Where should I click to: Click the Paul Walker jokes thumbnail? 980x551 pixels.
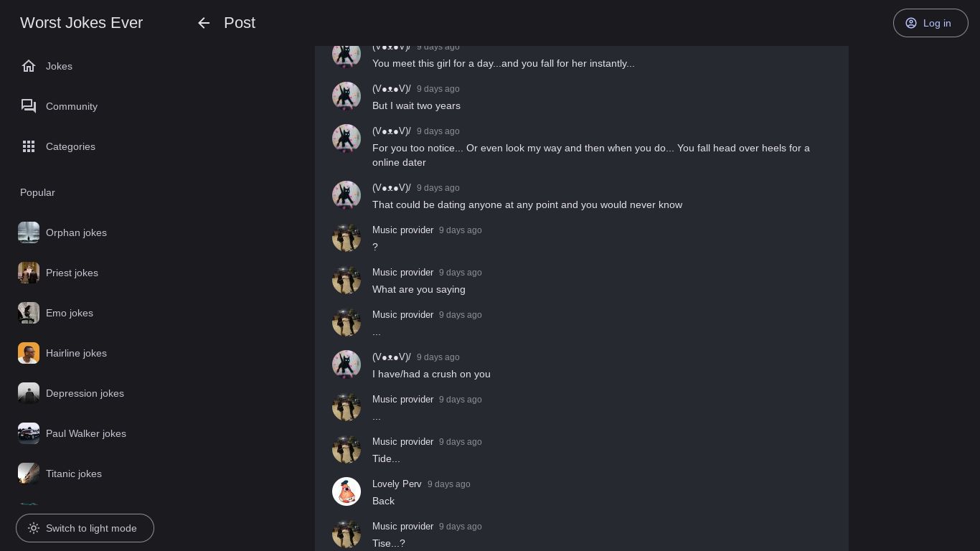click(29, 433)
